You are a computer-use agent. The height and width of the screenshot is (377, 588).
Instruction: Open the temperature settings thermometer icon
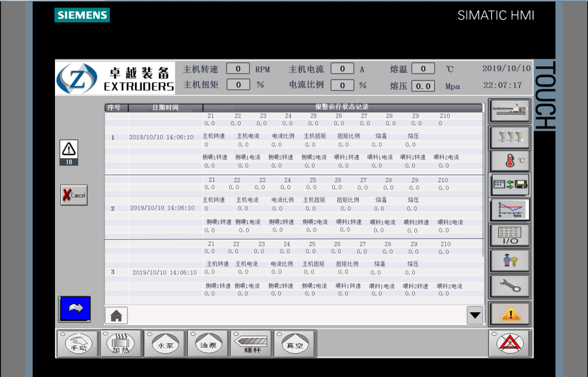tap(510, 161)
